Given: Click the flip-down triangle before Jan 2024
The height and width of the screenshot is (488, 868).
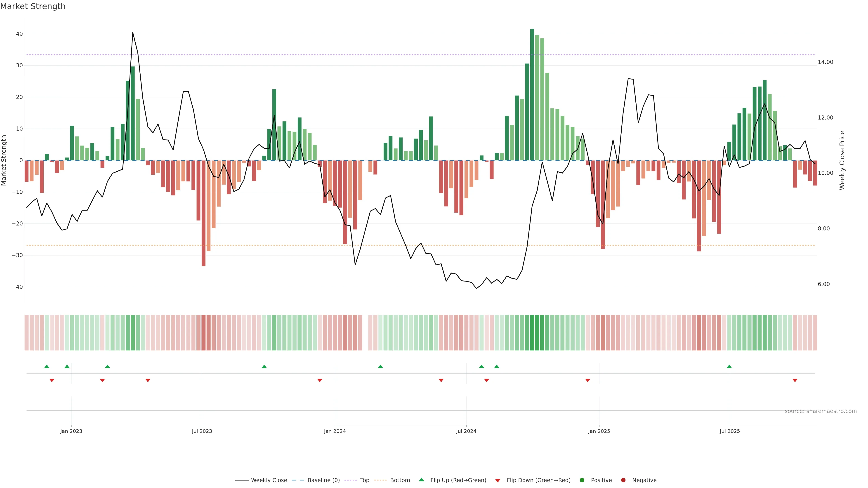Looking at the screenshot, I should [320, 380].
